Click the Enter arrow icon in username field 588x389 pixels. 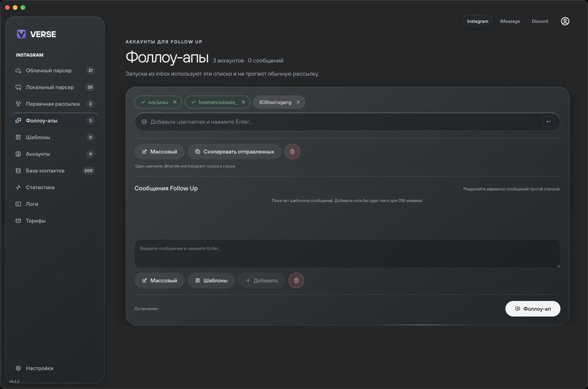click(x=548, y=122)
